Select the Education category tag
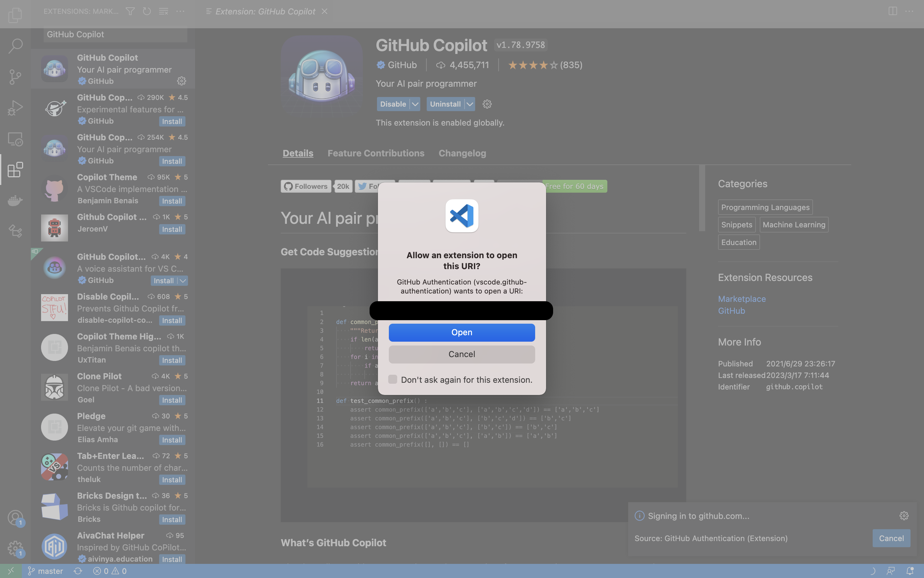The width and height of the screenshot is (924, 578). [739, 242]
